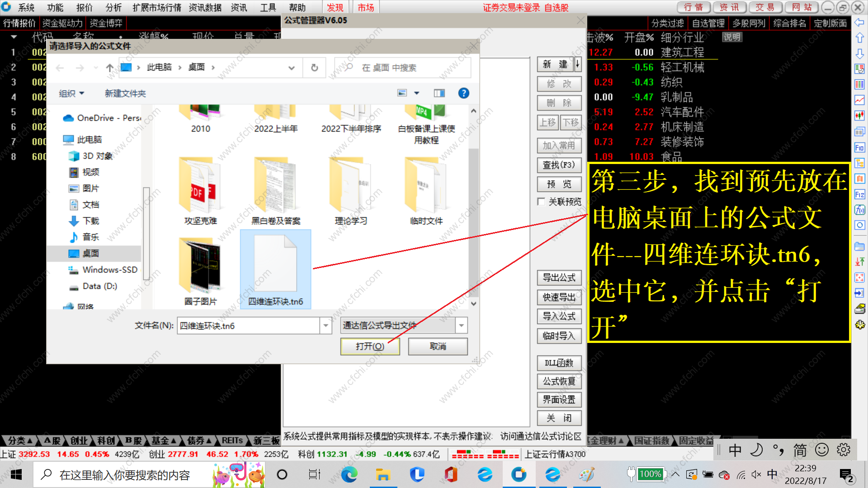
Task: Click the 导入公式 button
Action: click(559, 316)
